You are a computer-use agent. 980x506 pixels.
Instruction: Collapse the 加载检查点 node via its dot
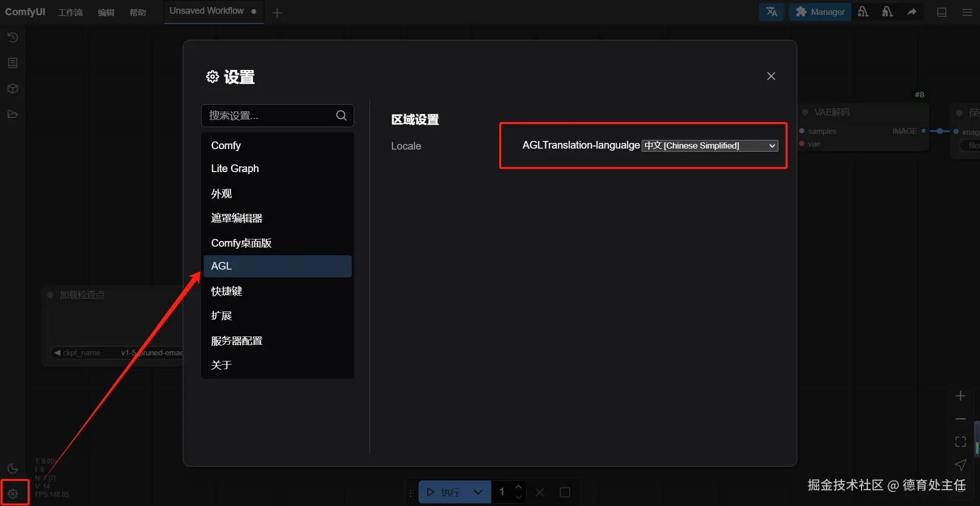click(50, 295)
